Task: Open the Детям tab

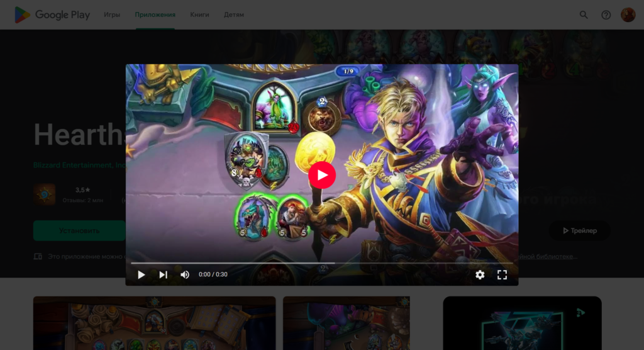Action: pos(234,15)
